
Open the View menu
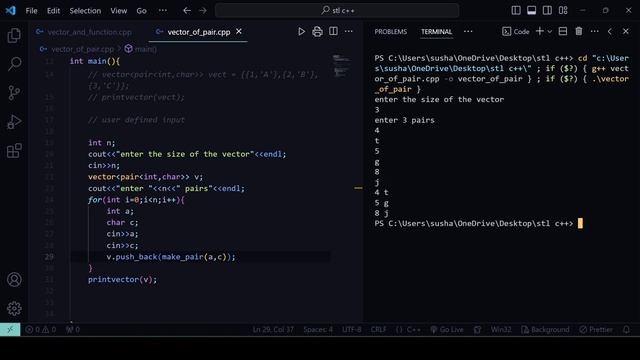[118, 11]
